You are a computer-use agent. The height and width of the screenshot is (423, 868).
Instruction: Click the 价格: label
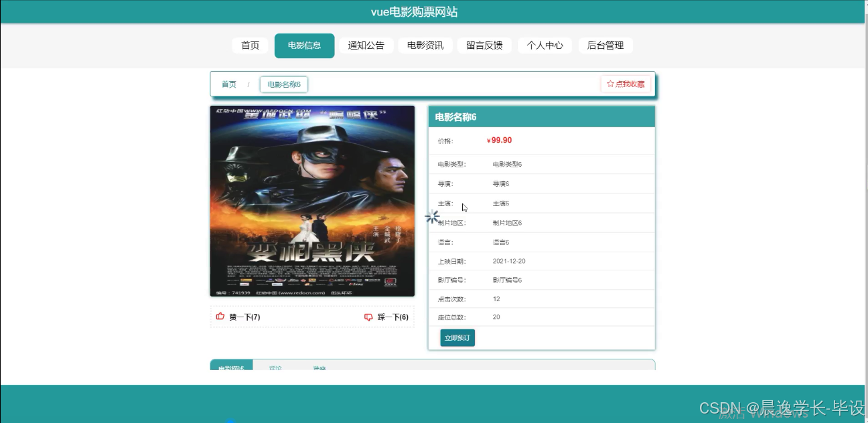[445, 141]
